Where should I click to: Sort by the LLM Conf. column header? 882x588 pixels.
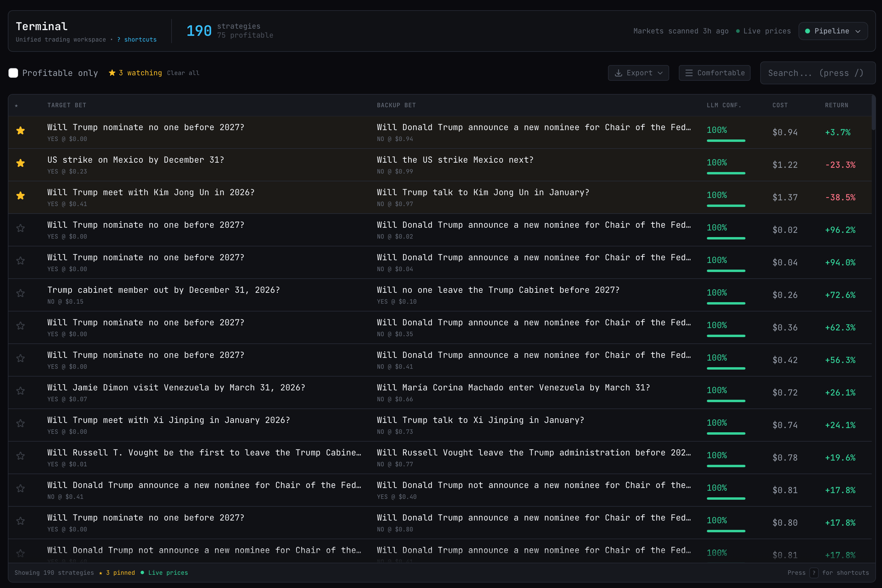(724, 105)
